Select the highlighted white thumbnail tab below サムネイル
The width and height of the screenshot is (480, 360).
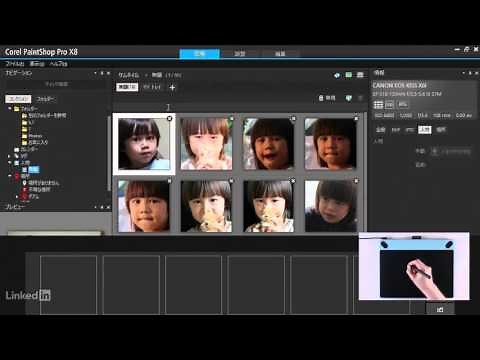tap(127, 87)
